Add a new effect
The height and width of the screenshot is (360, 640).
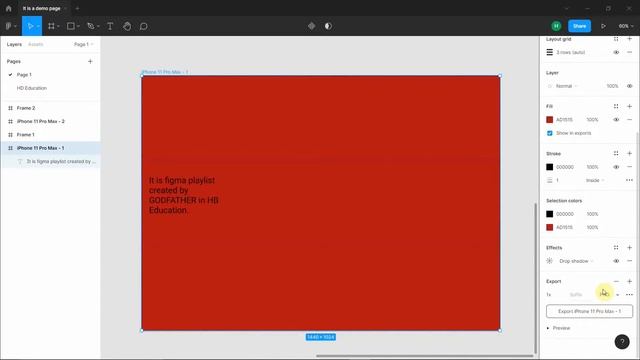coord(629,247)
